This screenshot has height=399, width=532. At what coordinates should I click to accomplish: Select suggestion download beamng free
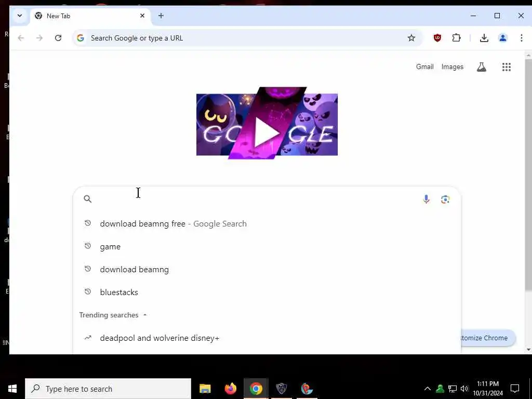(x=267, y=224)
